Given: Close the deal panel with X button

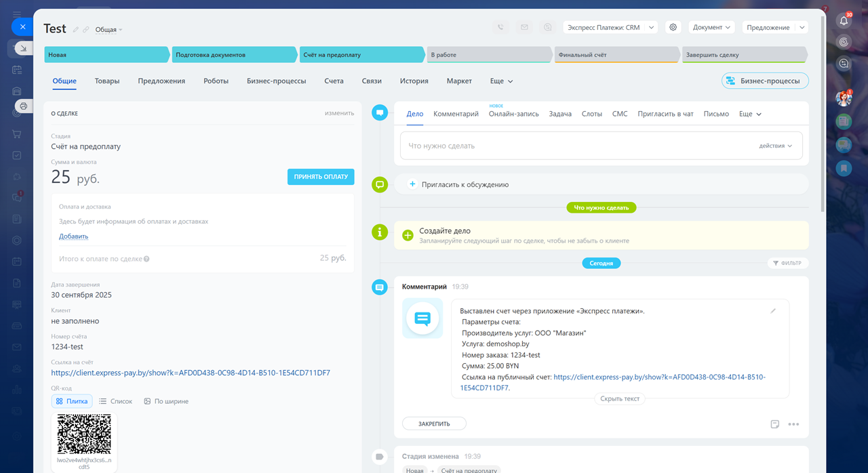Looking at the screenshot, I should coord(22,26).
